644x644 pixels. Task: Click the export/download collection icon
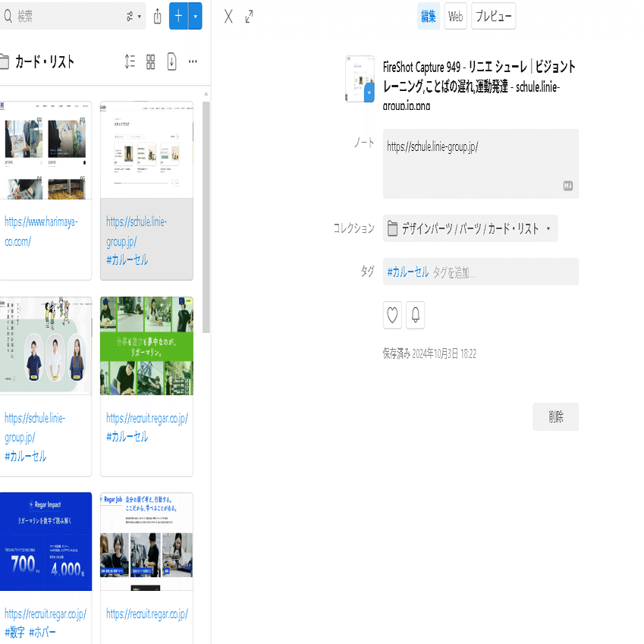click(x=171, y=61)
